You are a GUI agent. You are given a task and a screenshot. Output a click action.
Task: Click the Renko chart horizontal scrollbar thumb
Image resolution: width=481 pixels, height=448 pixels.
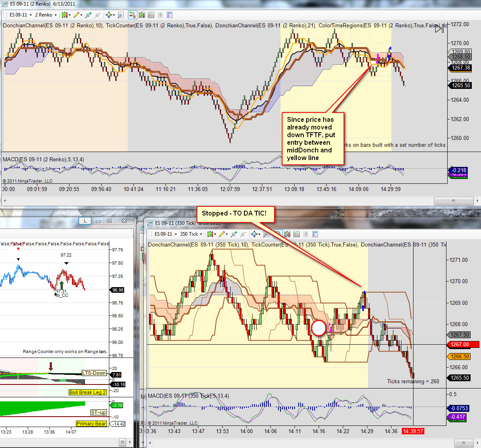[x=454, y=201]
